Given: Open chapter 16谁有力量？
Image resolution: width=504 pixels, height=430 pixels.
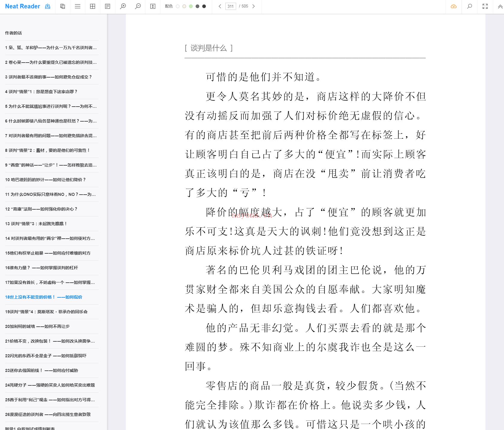Looking at the screenshot, I should coord(41,268).
